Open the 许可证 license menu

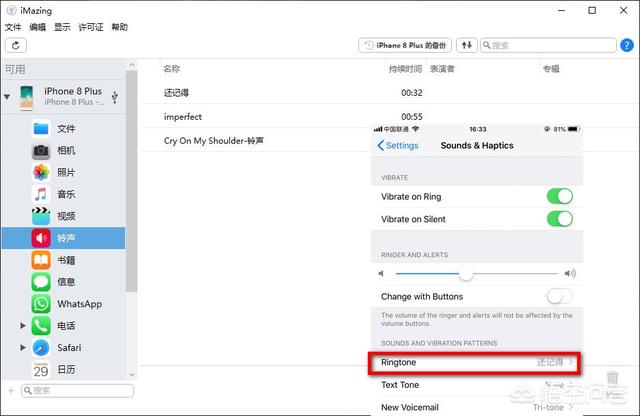[92, 27]
